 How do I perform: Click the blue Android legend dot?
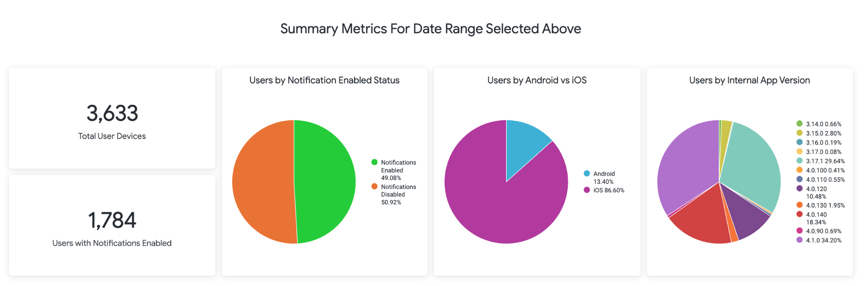[587, 173]
